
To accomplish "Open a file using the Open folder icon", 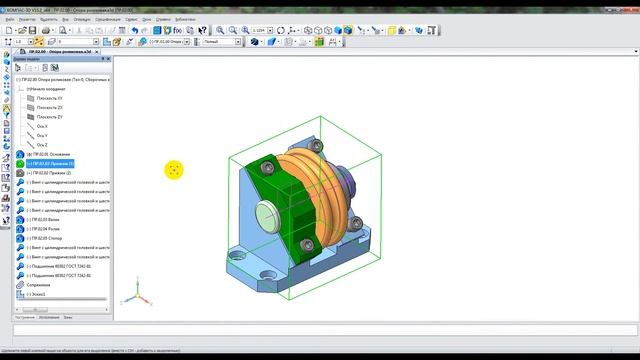I will point(22,30).
